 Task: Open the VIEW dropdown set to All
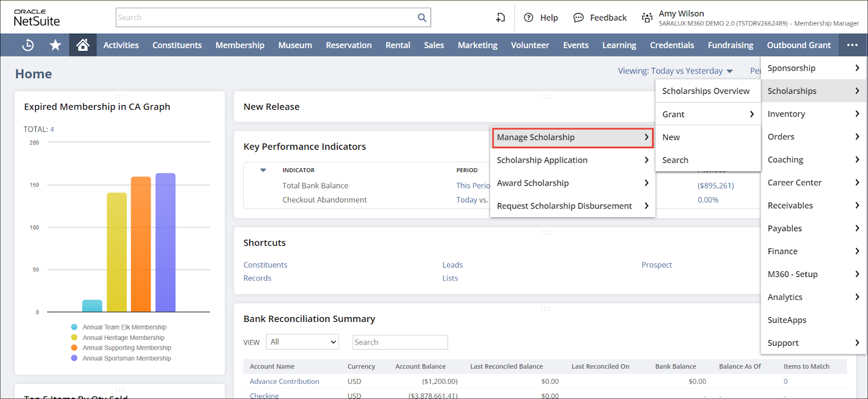point(303,342)
